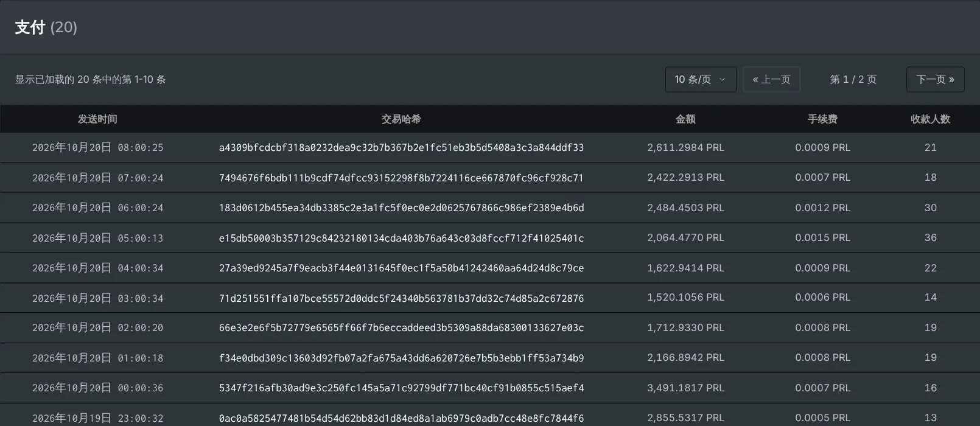
Task: Open transaction hash starting with a4309bfc
Action: point(401,148)
